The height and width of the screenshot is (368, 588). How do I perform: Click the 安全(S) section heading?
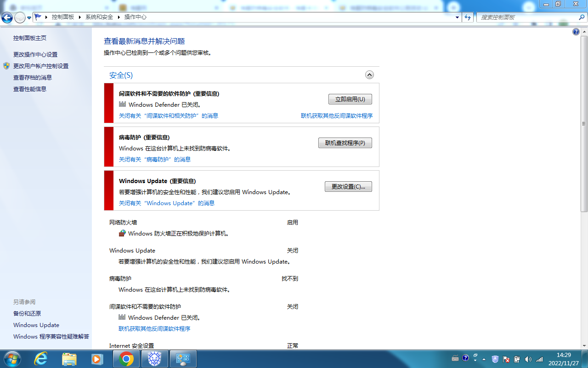coord(121,75)
